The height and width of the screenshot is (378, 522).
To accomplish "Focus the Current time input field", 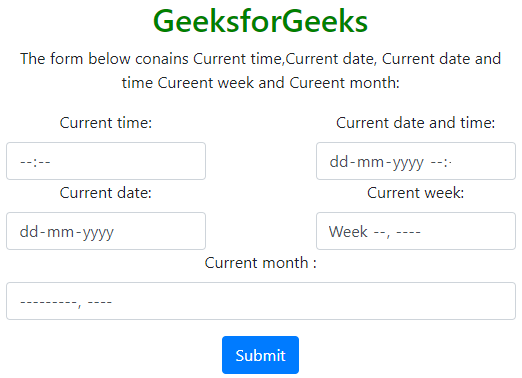I will coord(106,161).
